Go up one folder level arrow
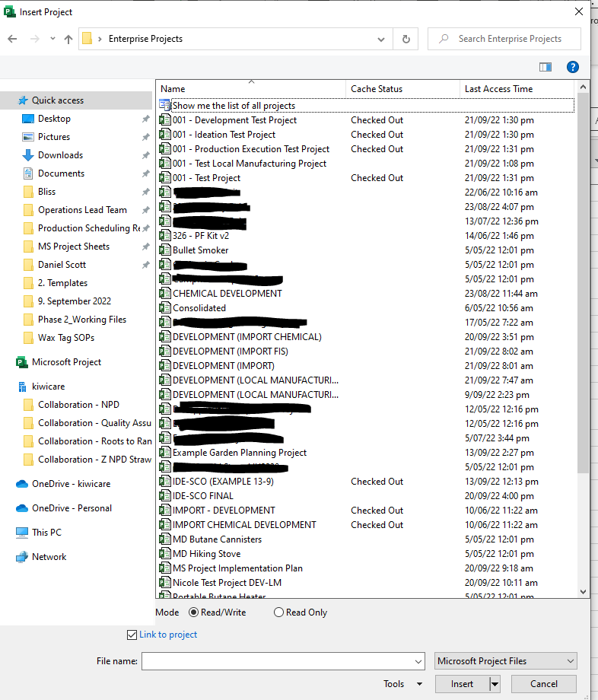Image resolution: width=598 pixels, height=700 pixels. tap(68, 40)
